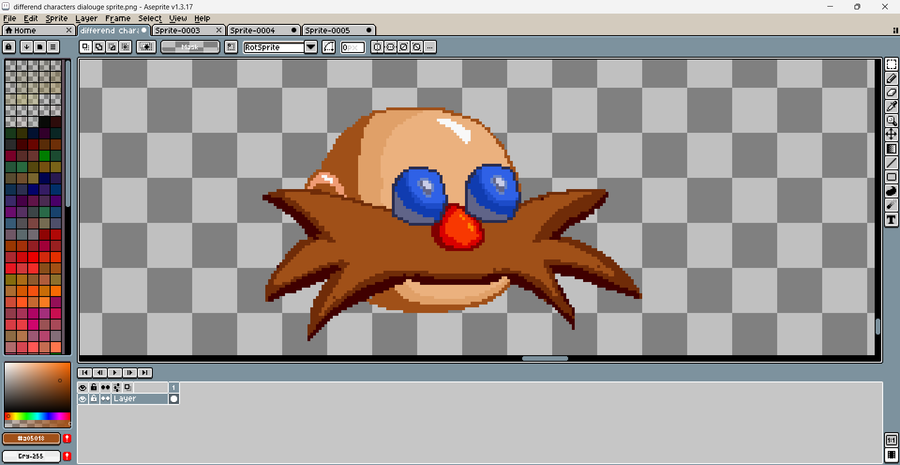Open the Layer menu
900x465 pixels.
pos(87,18)
